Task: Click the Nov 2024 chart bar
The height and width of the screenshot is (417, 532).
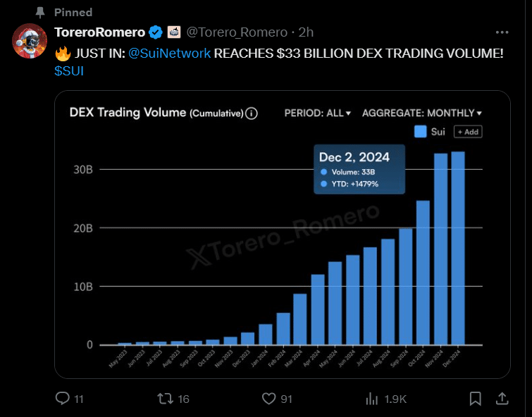Action: point(440,249)
